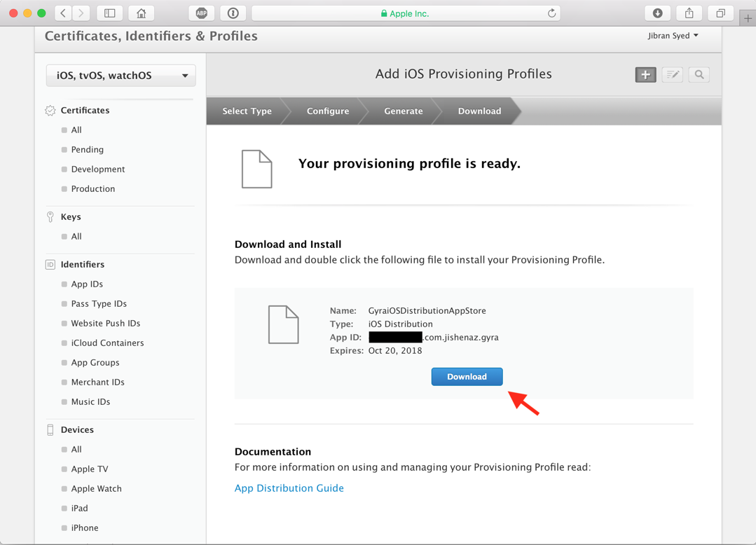Open the Safari share menu
756x545 pixels.
[689, 13]
